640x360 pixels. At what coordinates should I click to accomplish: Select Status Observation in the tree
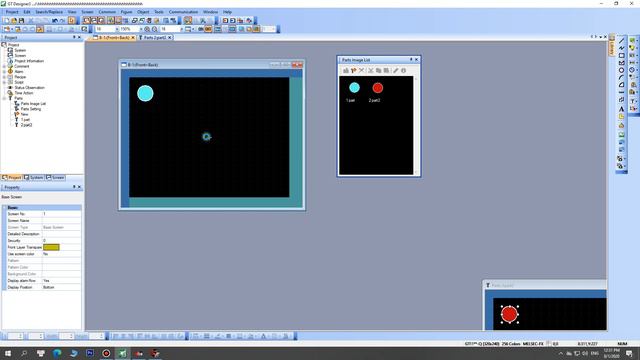point(29,87)
